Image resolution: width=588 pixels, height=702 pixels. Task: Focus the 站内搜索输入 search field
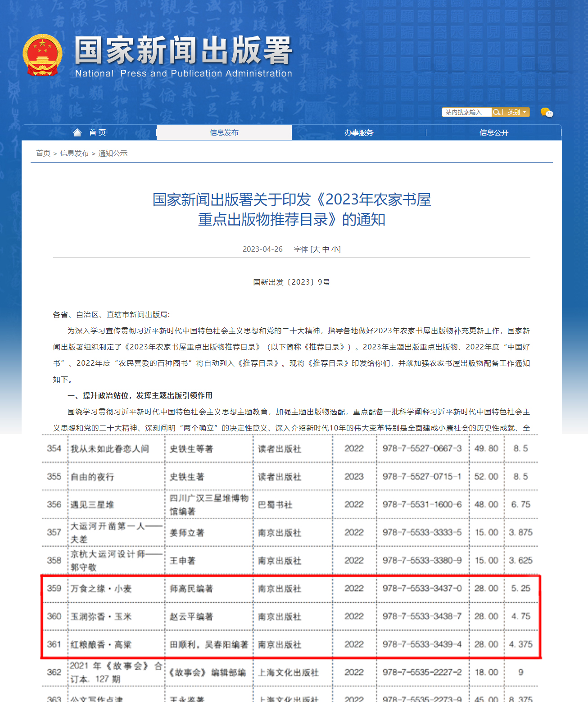click(x=466, y=112)
